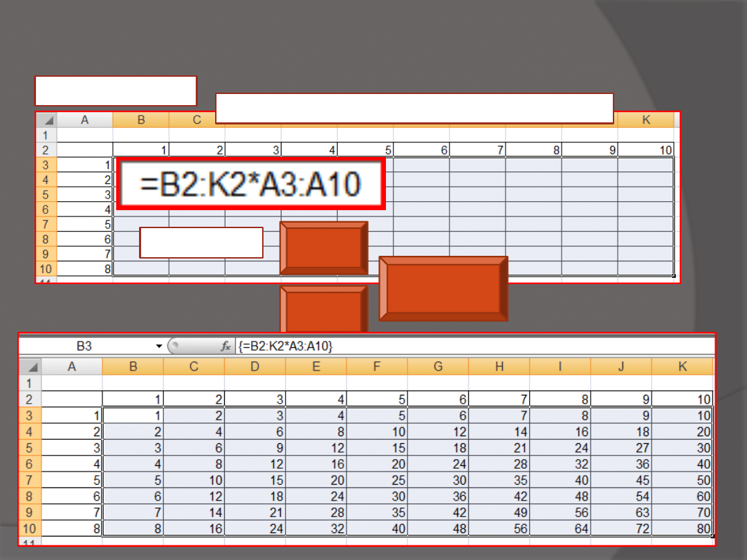Click the red-bordered =B2:K2*A3:A10 formula box

(250, 184)
